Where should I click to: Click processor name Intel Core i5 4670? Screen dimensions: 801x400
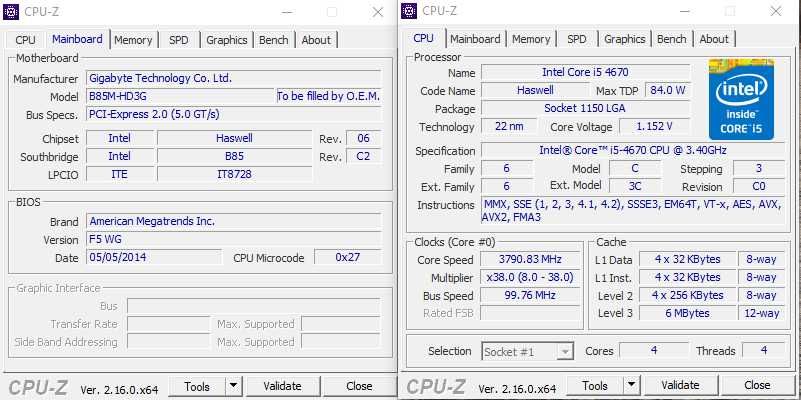coord(585,72)
